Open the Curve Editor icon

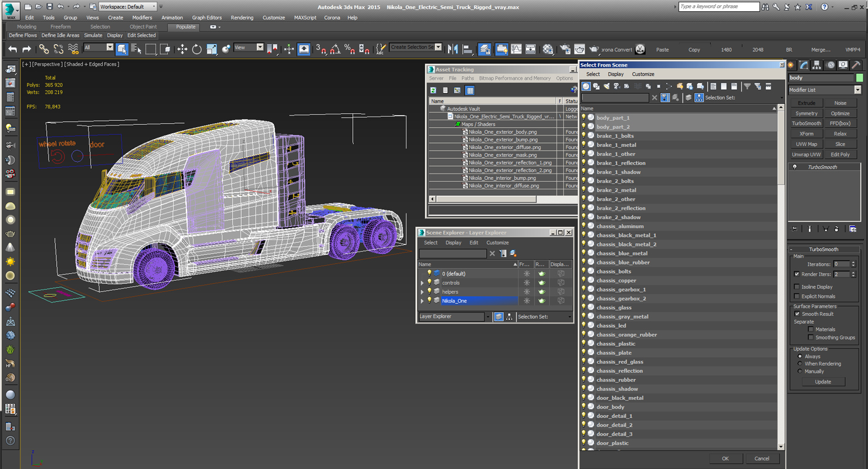pyautogui.click(x=516, y=49)
